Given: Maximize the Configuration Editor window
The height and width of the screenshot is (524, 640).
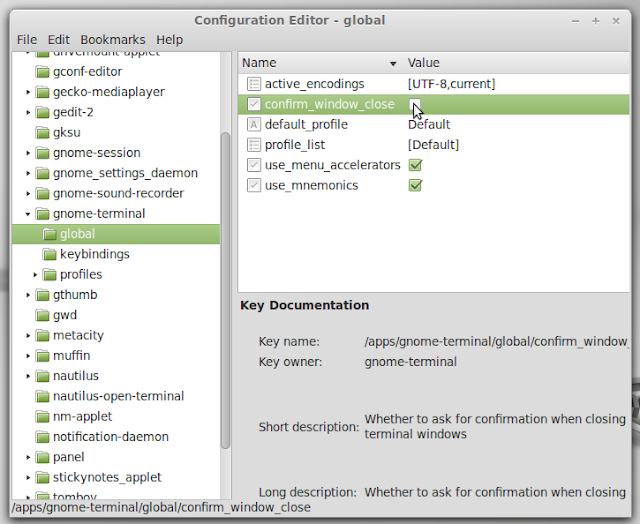Looking at the screenshot, I should pyautogui.click(x=596, y=21).
